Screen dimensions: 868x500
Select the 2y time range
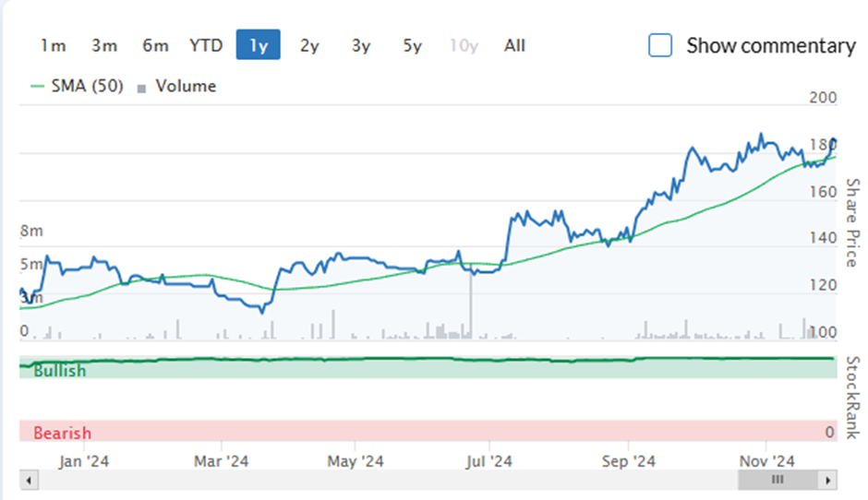(x=309, y=45)
